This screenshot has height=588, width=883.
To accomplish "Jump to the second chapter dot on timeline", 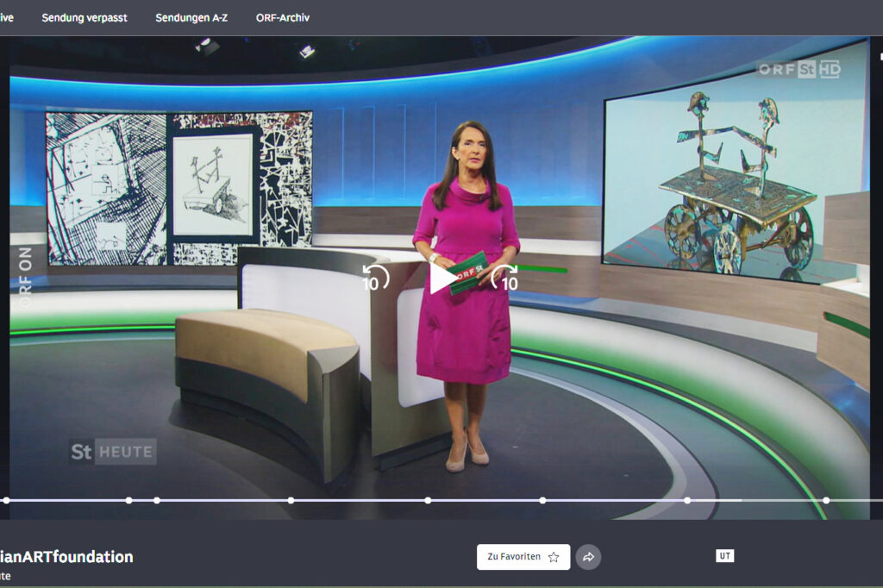I will click(x=128, y=500).
